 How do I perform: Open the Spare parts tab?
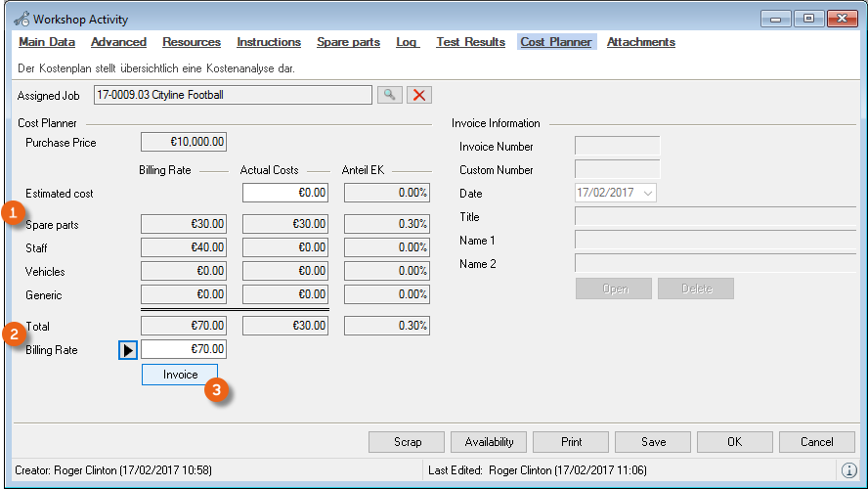click(x=348, y=42)
